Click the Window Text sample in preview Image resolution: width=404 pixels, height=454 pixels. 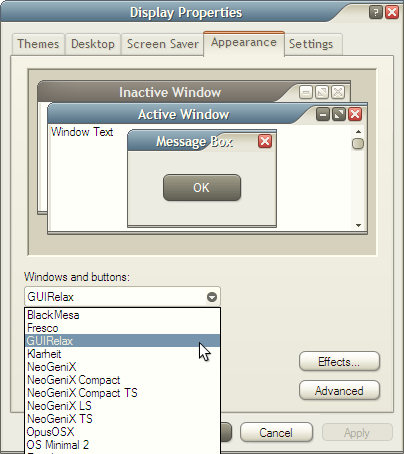(82, 132)
